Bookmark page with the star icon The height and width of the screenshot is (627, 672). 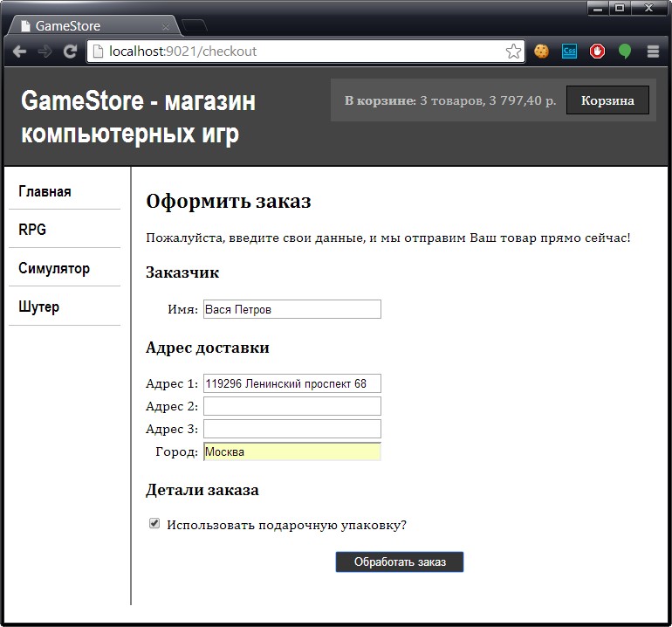click(513, 52)
